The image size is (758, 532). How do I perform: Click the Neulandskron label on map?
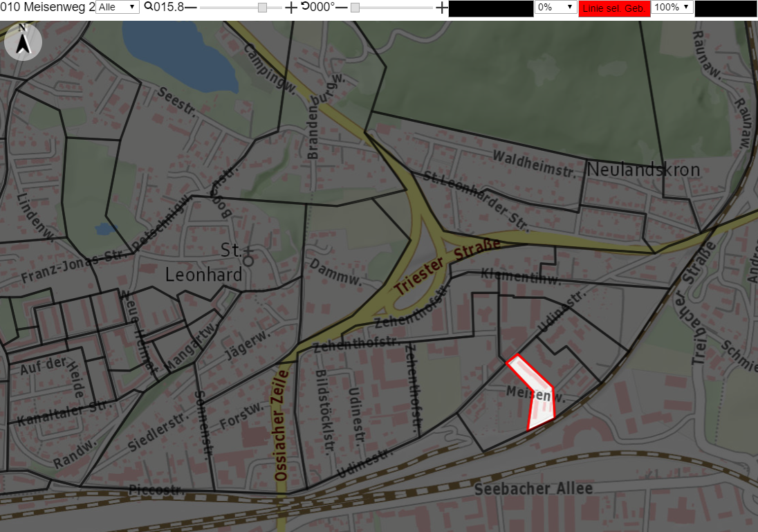643,169
